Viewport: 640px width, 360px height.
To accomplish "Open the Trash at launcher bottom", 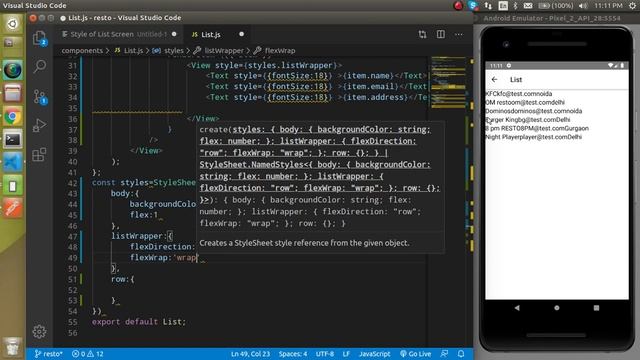I will click(12, 347).
